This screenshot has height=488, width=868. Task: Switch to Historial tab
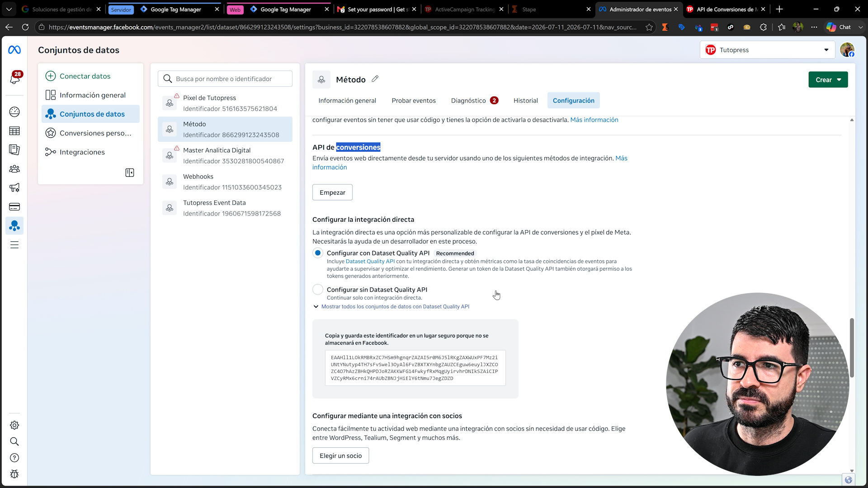(526, 100)
